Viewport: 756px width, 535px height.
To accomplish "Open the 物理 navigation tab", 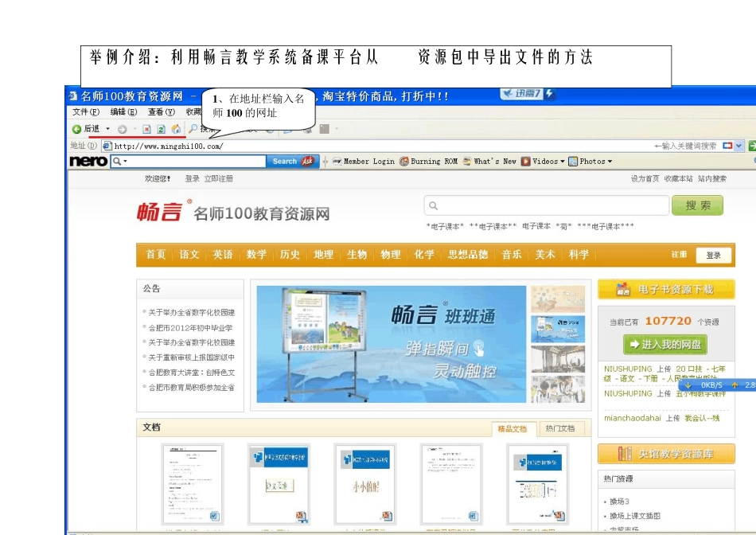I will (x=391, y=254).
